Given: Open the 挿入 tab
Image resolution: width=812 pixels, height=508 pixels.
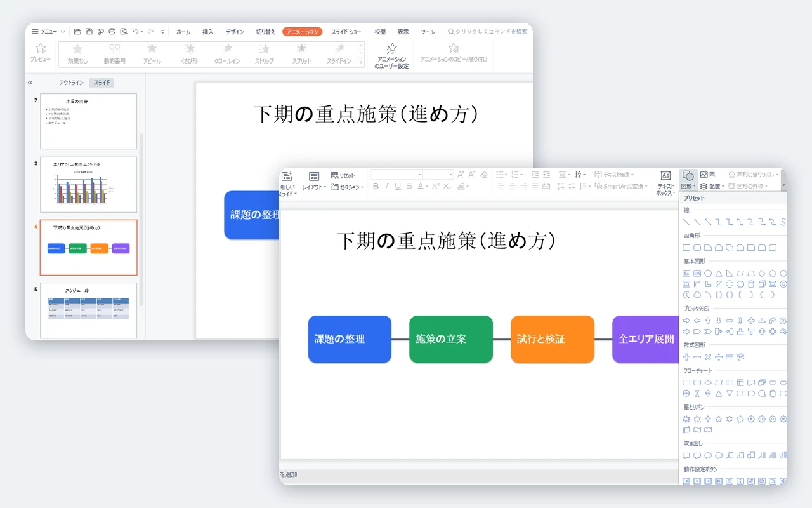Looking at the screenshot, I should point(208,32).
